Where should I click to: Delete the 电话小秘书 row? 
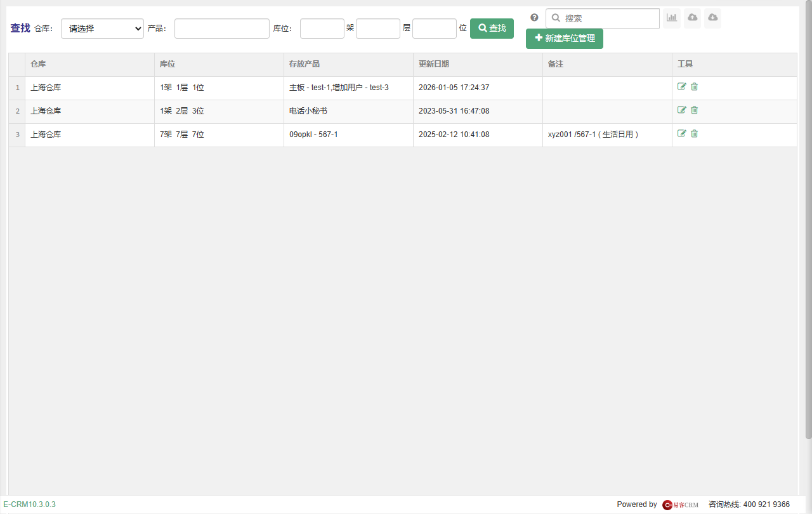pos(694,110)
